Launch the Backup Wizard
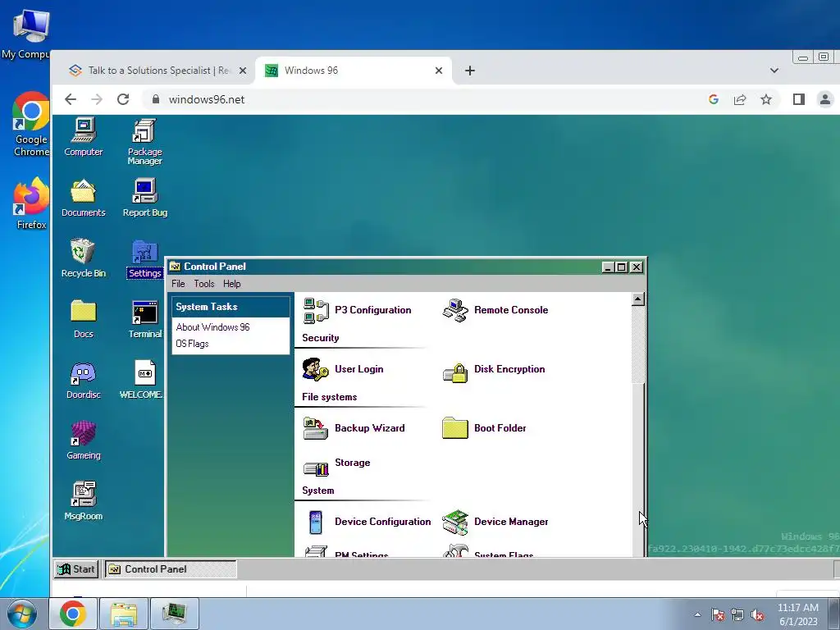The width and height of the screenshot is (840, 630). pos(354,428)
